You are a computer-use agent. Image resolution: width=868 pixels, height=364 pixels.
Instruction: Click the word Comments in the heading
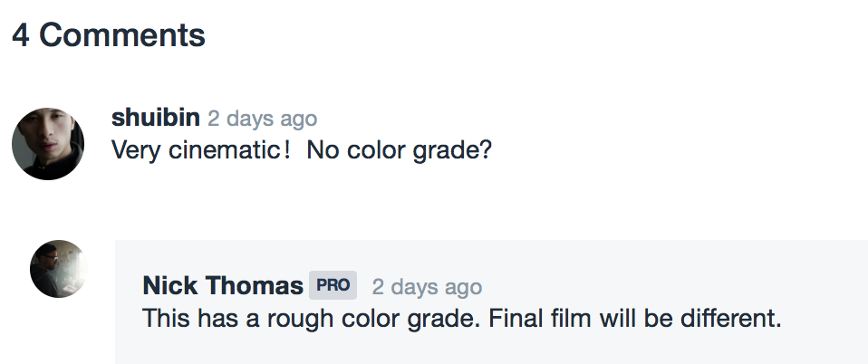pos(122,34)
